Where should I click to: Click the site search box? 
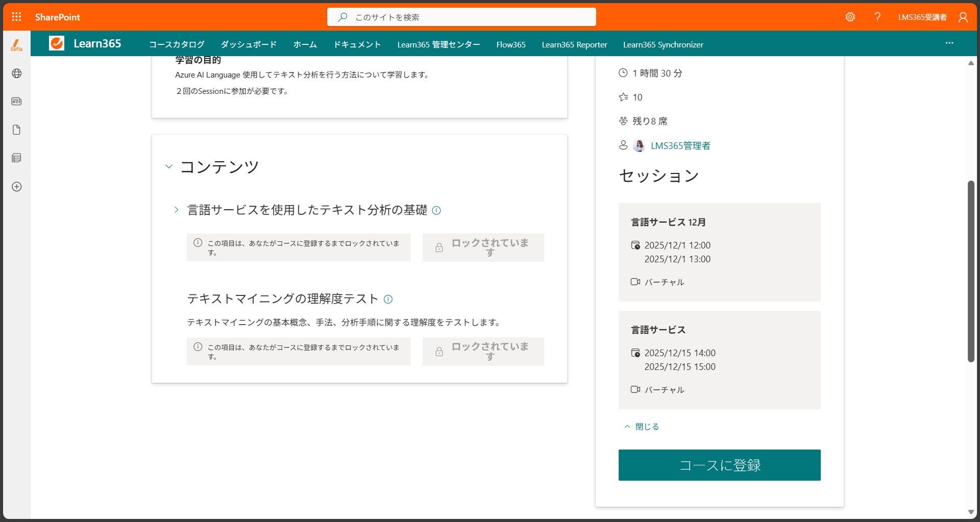coord(461,17)
